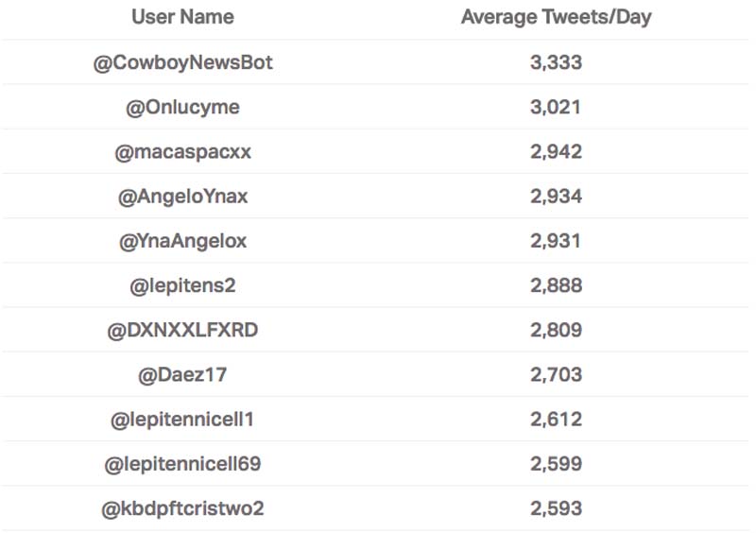Select the @Onlucyme username
756x533 pixels.
182,108
